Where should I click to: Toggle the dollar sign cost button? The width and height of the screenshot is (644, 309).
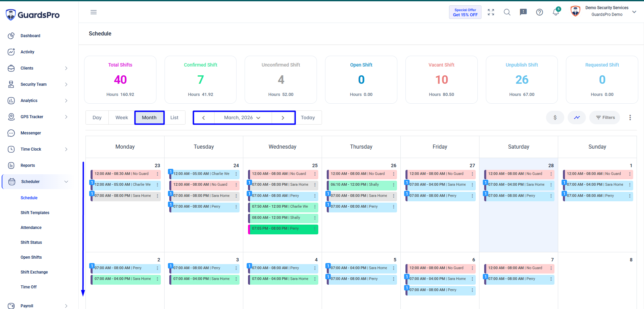(x=555, y=118)
